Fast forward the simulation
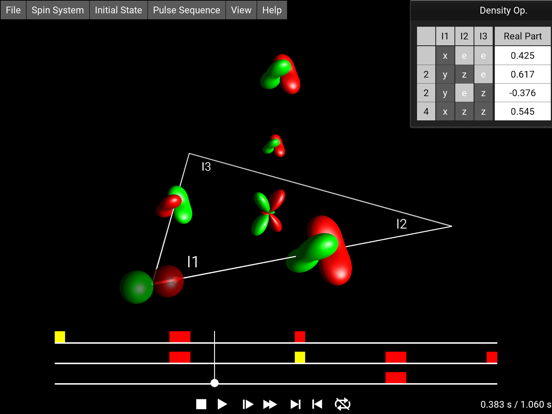This screenshot has height=414, width=552. pyautogui.click(x=270, y=404)
